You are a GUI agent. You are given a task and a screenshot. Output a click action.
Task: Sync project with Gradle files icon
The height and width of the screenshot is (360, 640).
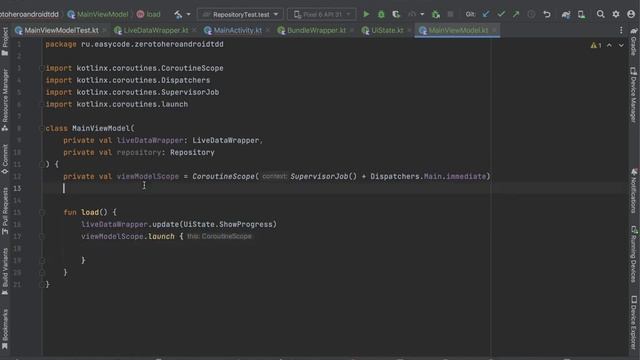click(x=566, y=14)
